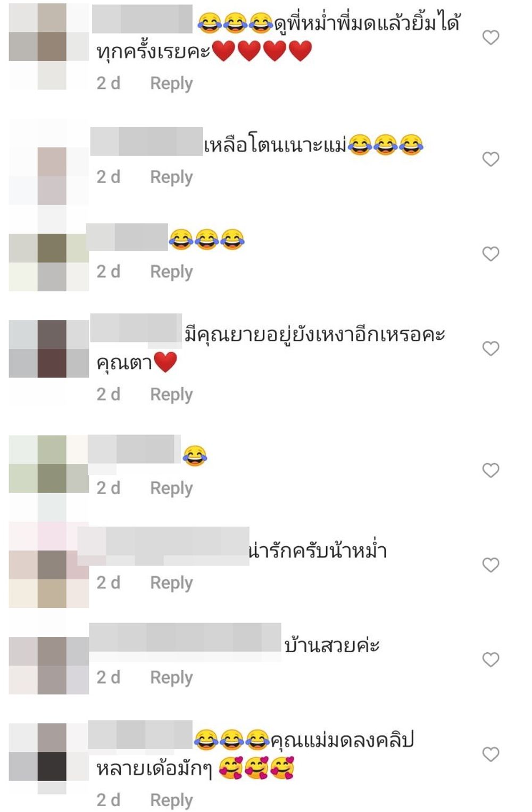Like the comment with only three laughing emojis

(491, 253)
